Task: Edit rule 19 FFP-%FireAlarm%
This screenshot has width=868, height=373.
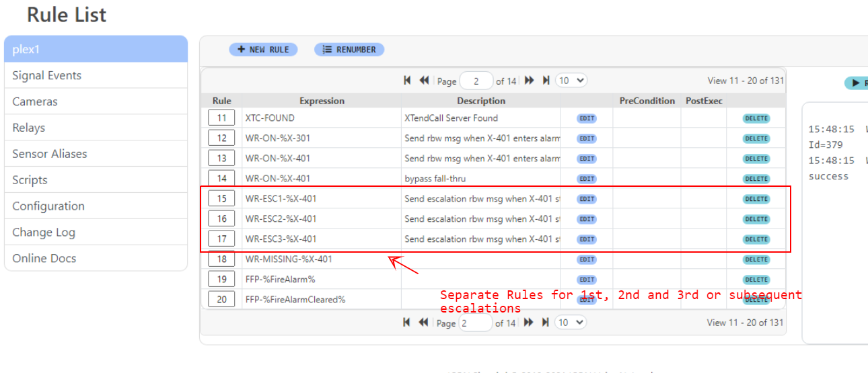Action: pos(587,280)
